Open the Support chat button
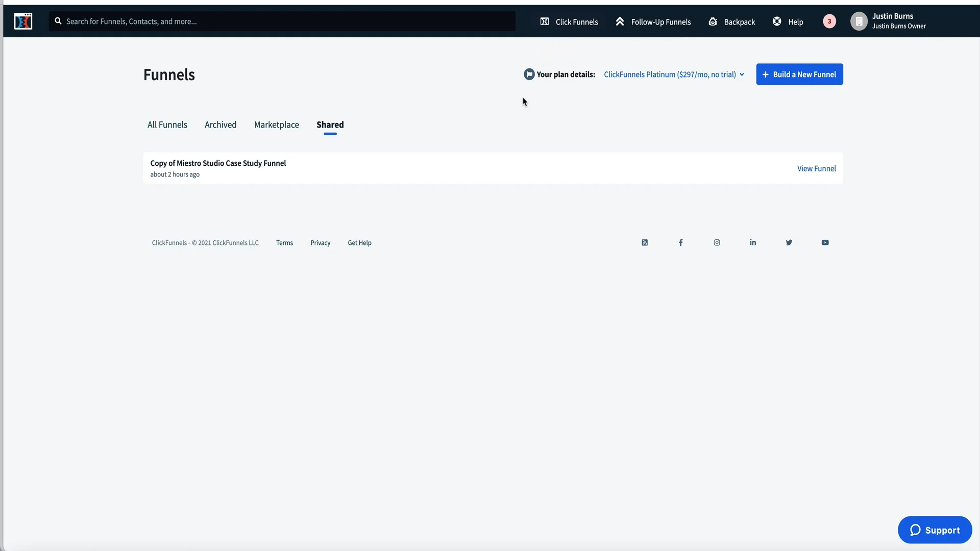The height and width of the screenshot is (551, 980). pos(935,530)
